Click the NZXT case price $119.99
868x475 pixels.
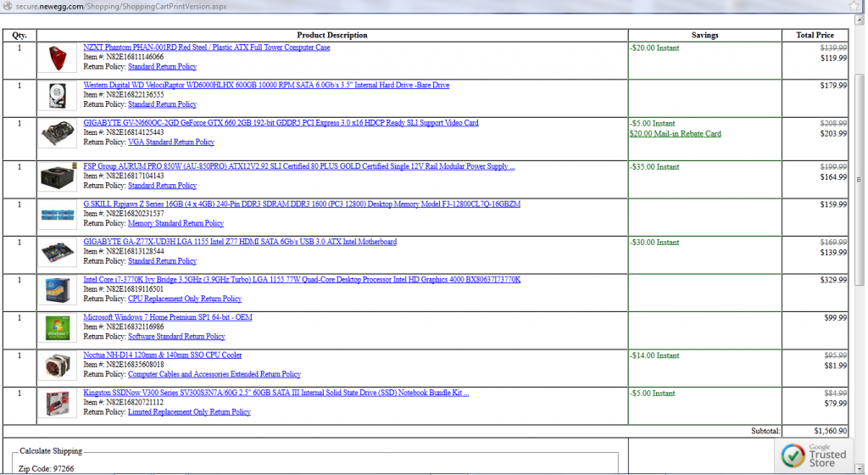point(834,59)
